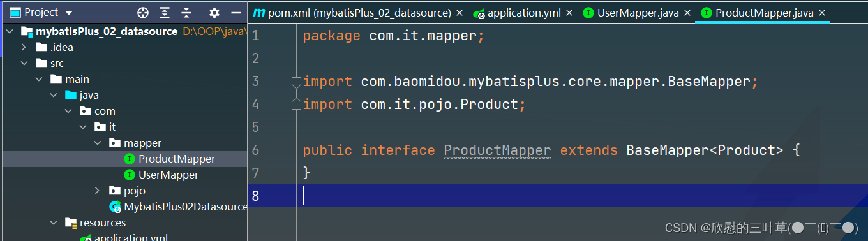Select ProductMapper in the project tree
The width and height of the screenshot is (868, 241).
coord(124,159)
